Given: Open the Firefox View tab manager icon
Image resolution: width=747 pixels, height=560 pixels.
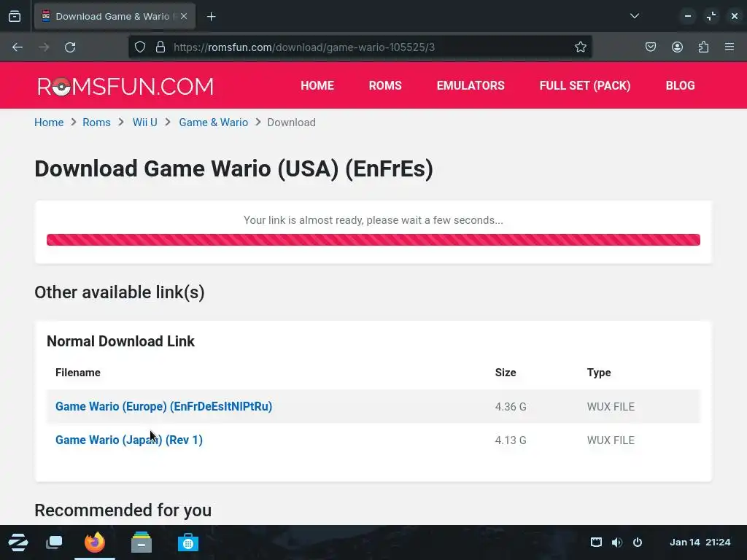Looking at the screenshot, I should (15, 16).
